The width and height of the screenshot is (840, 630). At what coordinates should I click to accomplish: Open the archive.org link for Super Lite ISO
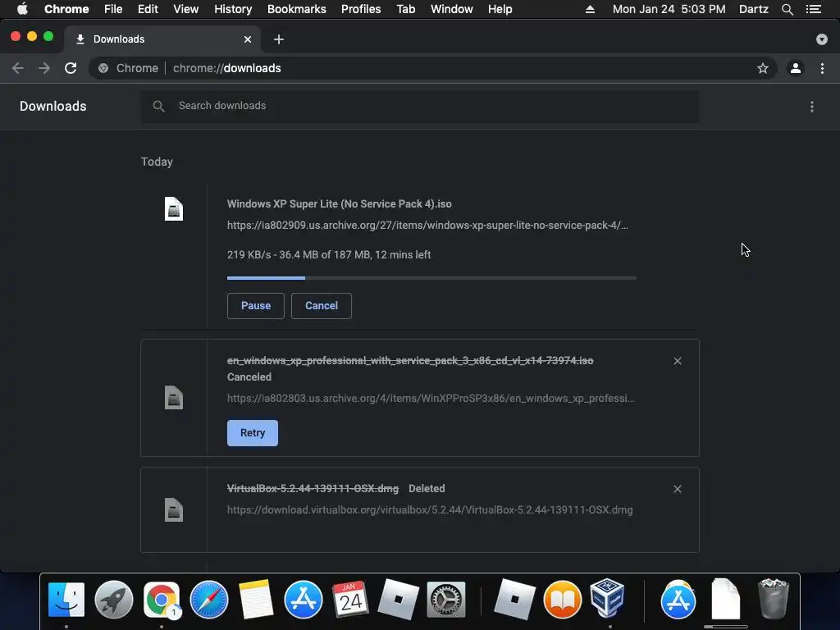(427, 226)
